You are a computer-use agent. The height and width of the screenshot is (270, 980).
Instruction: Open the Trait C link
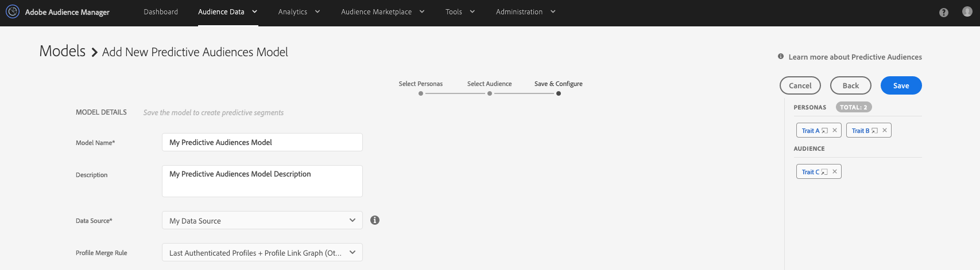[x=811, y=172]
